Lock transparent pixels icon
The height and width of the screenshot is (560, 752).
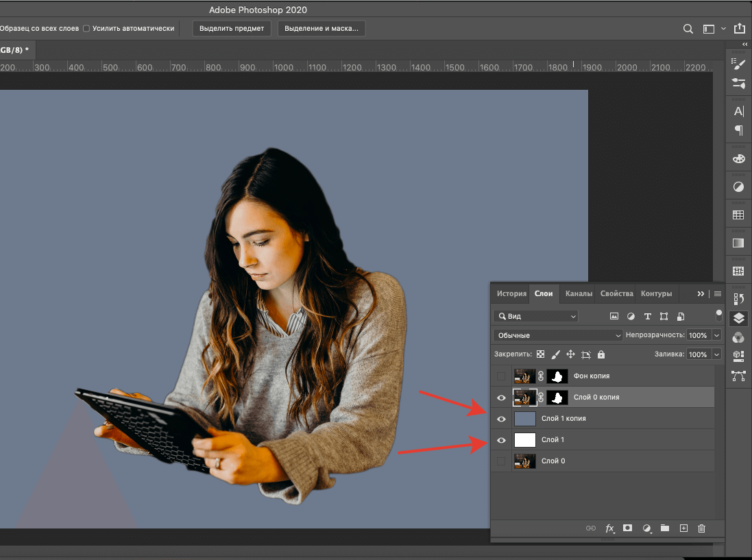[540, 354]
